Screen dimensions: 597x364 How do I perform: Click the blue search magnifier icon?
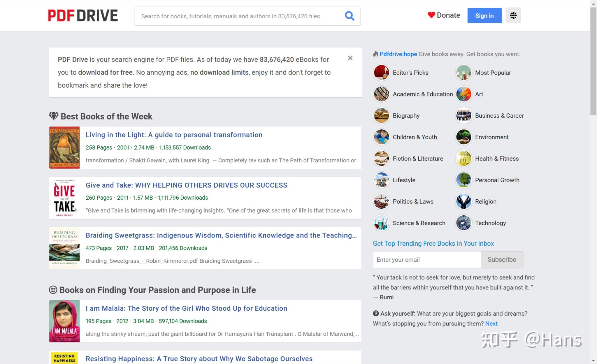point(350,16)
